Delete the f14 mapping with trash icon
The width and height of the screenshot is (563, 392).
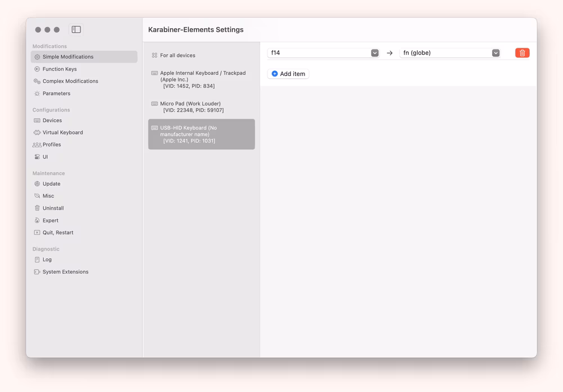[x=522, y=53]
